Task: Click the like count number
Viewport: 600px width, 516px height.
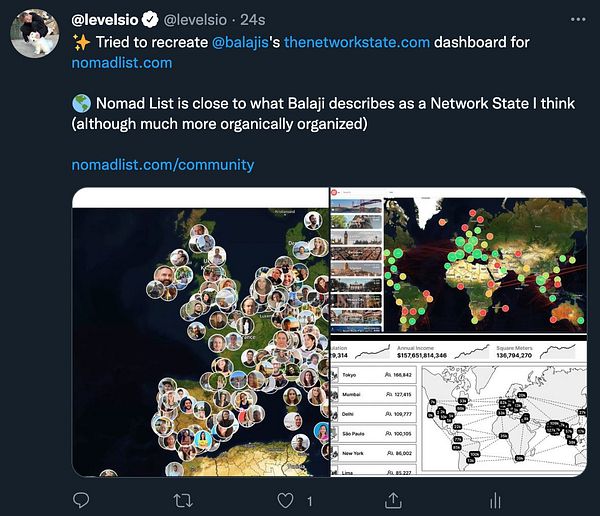Action: (x=310, y=501)
